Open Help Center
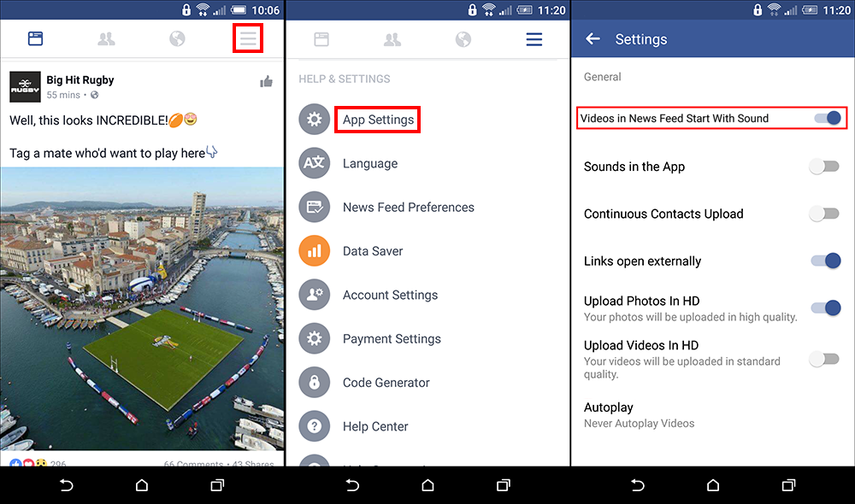 coord(375,426)
